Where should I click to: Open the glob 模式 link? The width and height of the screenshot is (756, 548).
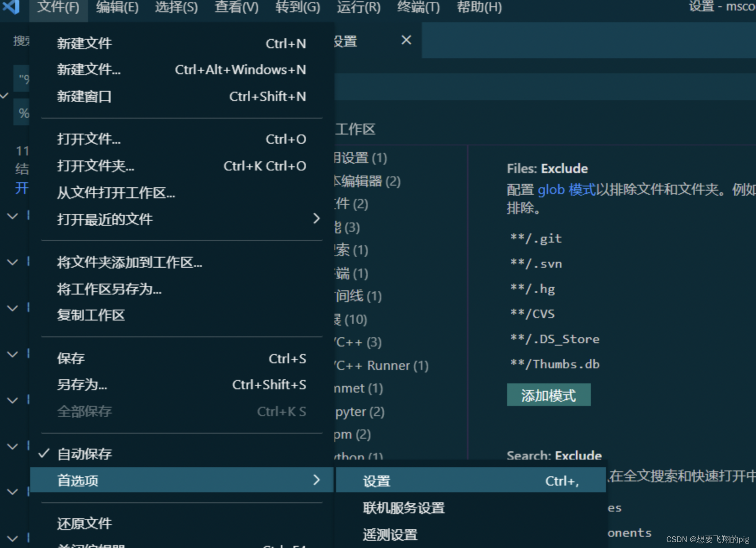567,190
